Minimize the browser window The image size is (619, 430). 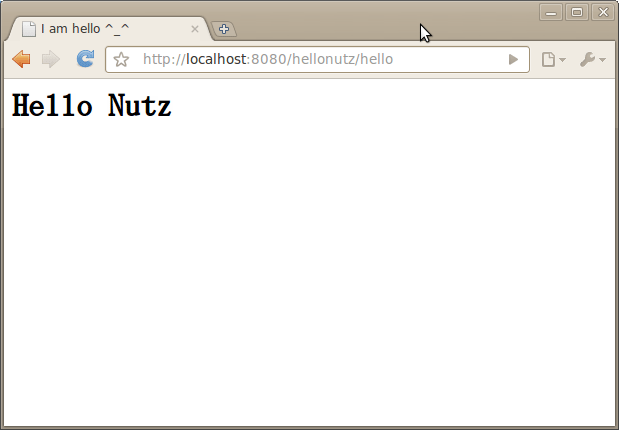[x=551, y=12]
